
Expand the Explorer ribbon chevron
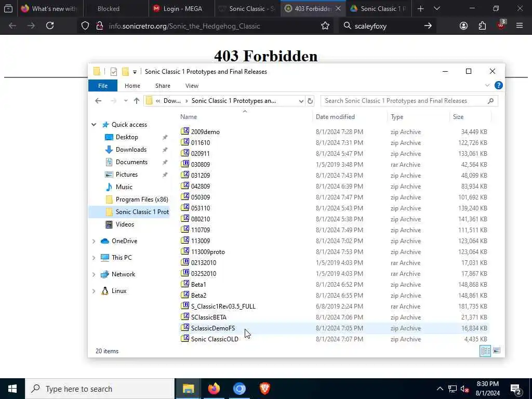(487, 86)
